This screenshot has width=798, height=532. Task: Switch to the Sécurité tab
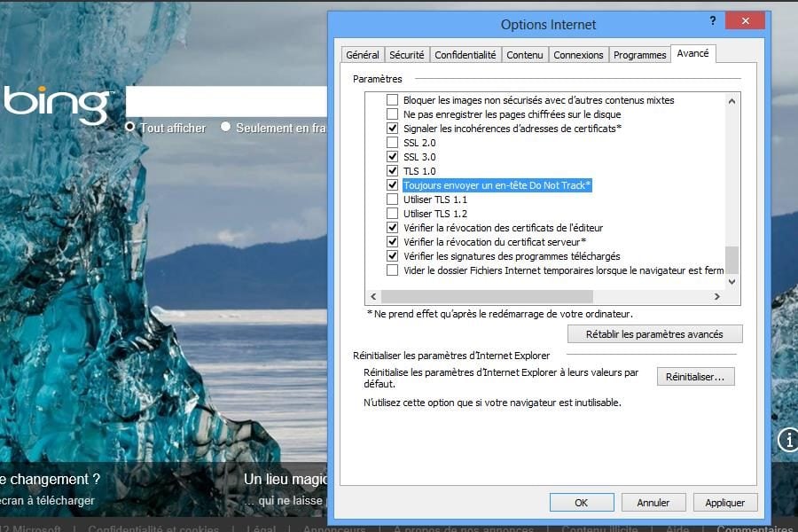point(407,55)
